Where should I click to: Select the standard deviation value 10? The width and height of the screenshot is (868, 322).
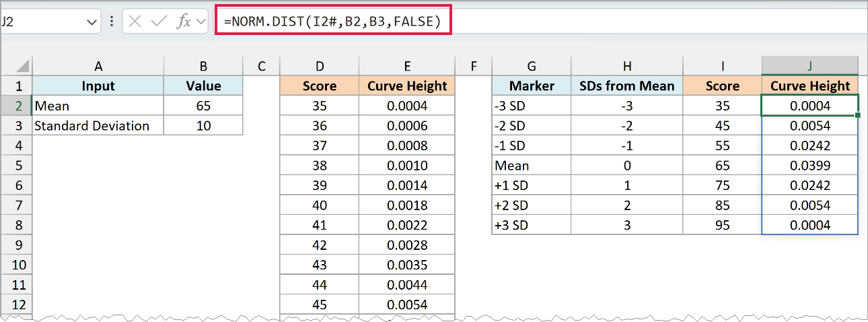point(203,125)
